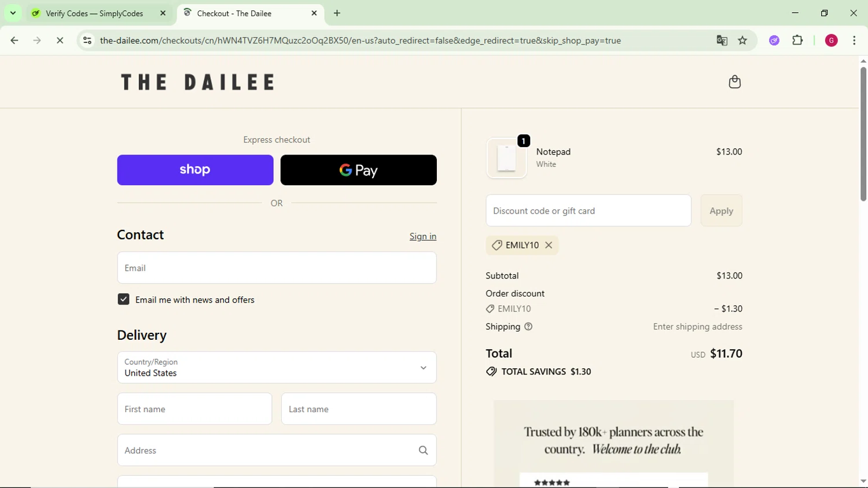
Task: Close the Checkout - The Dailee tab
Action: [x=314, y=13]
